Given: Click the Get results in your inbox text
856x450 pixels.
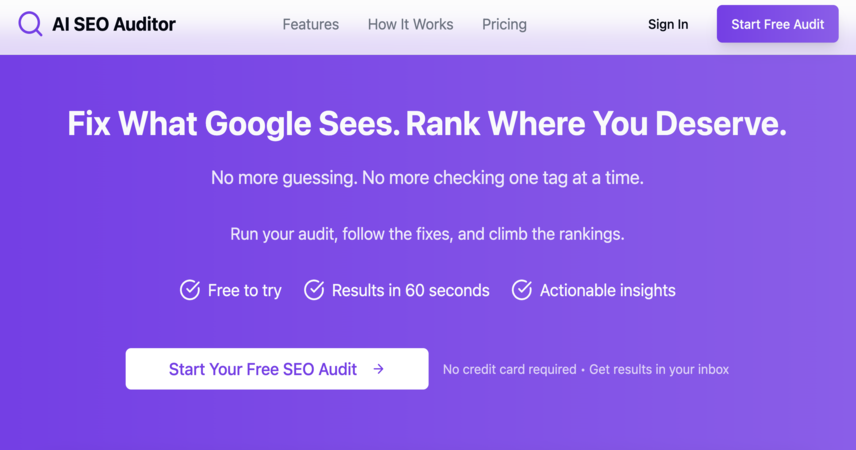Looking at the screenshot, I should 659,370.
